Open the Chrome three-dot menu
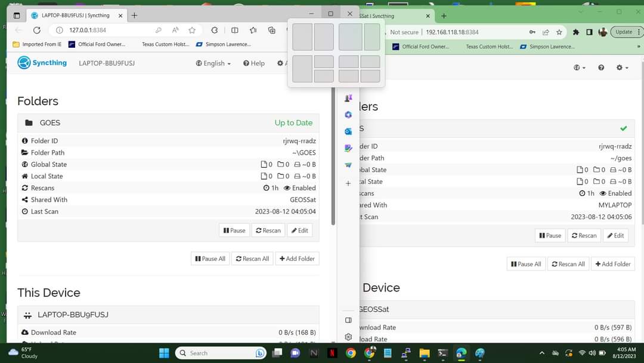Screen dimensions: 644x363 pos(639,32)
